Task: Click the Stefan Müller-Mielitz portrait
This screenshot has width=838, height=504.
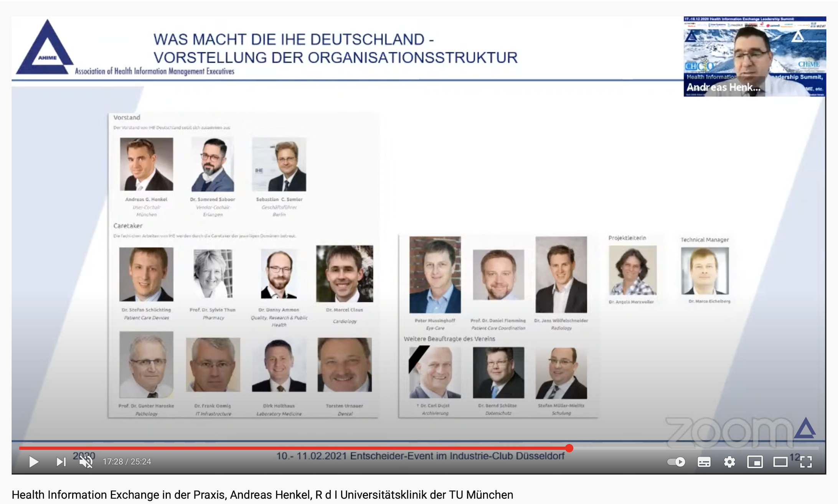Action: coord(561,372)
